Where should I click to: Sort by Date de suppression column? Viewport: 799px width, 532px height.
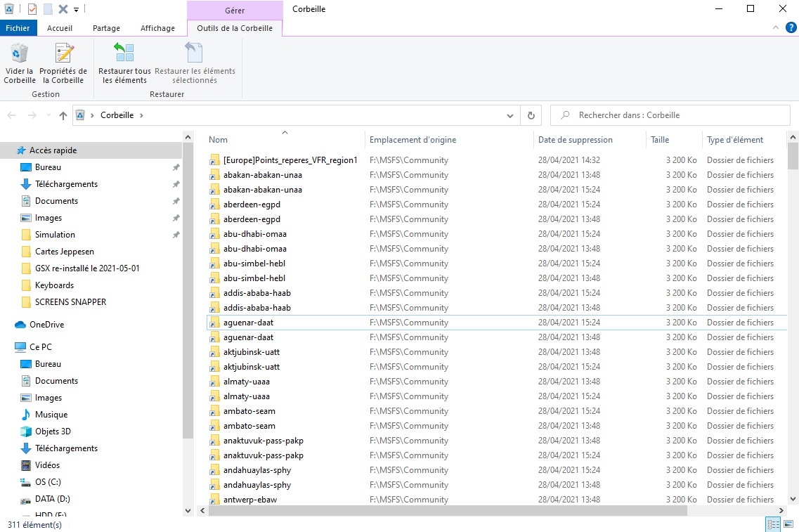pos(590,140)
